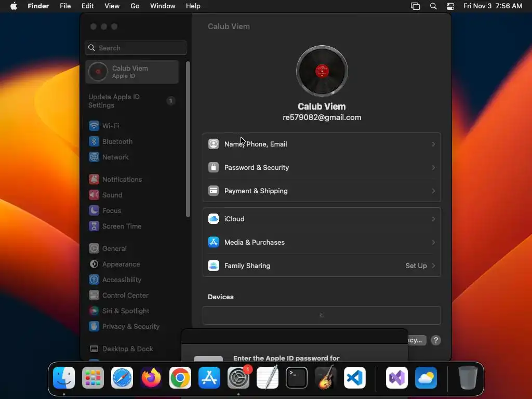Launch Google Chrome from the Dock
This screenshot has width=532, height=399.
[180, 378]
